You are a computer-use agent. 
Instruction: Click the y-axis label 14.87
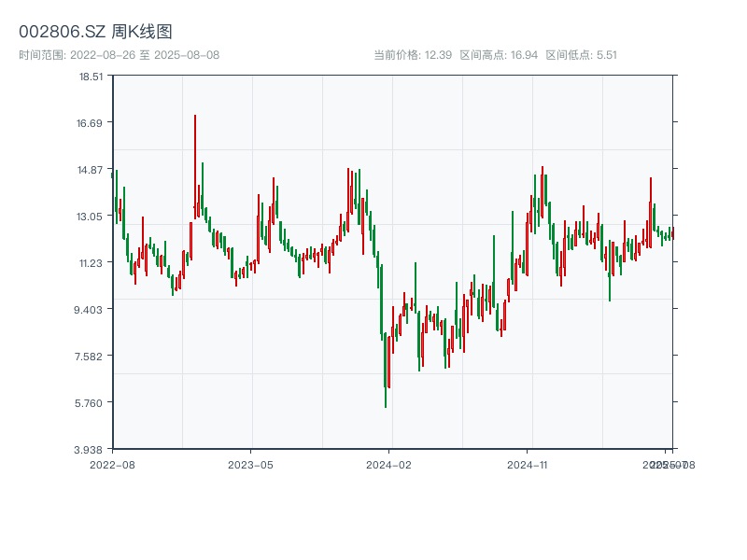tap(90, 170)
